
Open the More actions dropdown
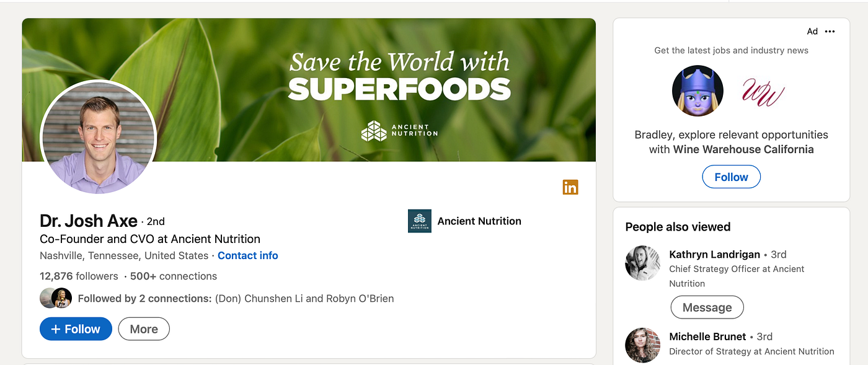tap(144, 329)
